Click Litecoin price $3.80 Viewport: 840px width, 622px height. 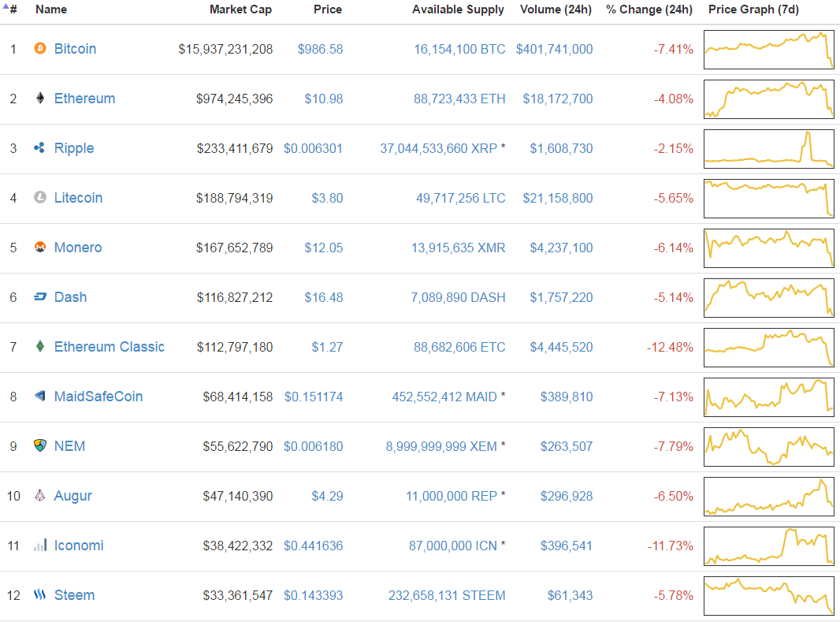pyautogui.click(x=327, y=198)
